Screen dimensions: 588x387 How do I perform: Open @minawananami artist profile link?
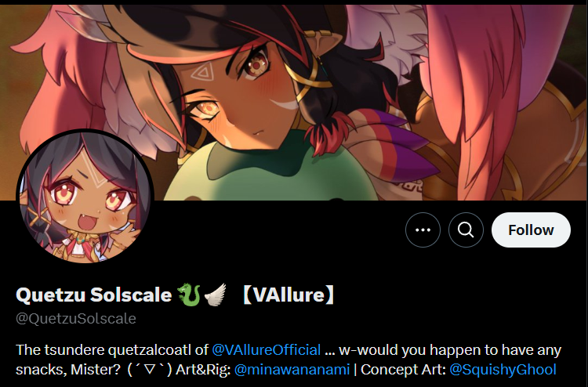(x=292, y=370)
